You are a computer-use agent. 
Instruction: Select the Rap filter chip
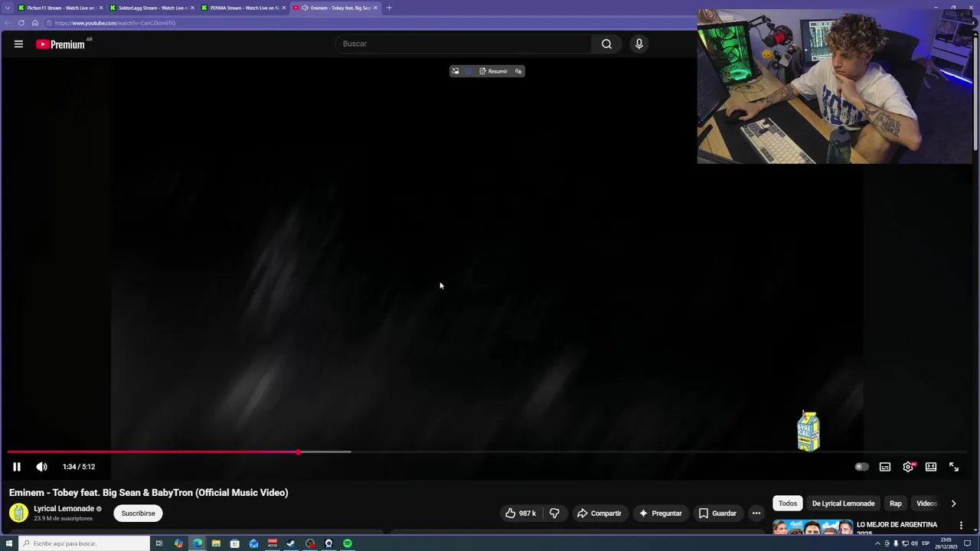pyautogui.click(x=895, y=504)
